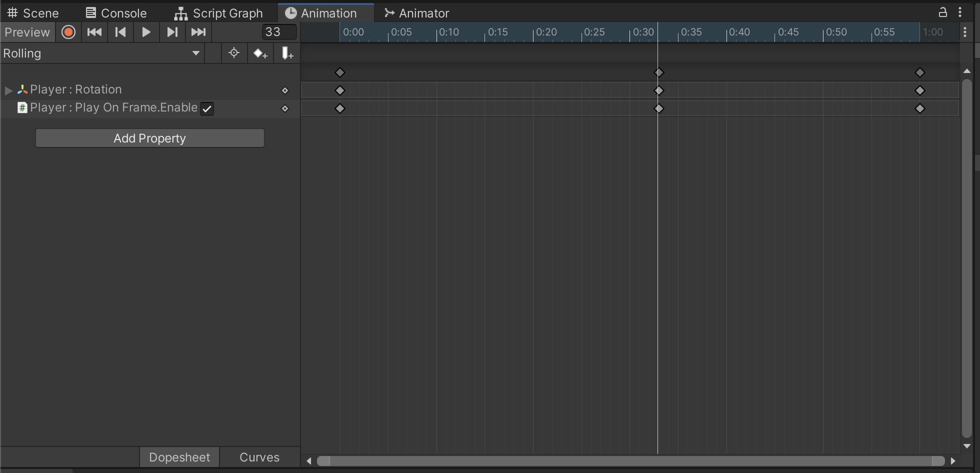Open the timeline options menu beside ruler
Image resolution: width=980 pixels, height=473 pixels.
(x=965, y=32)
